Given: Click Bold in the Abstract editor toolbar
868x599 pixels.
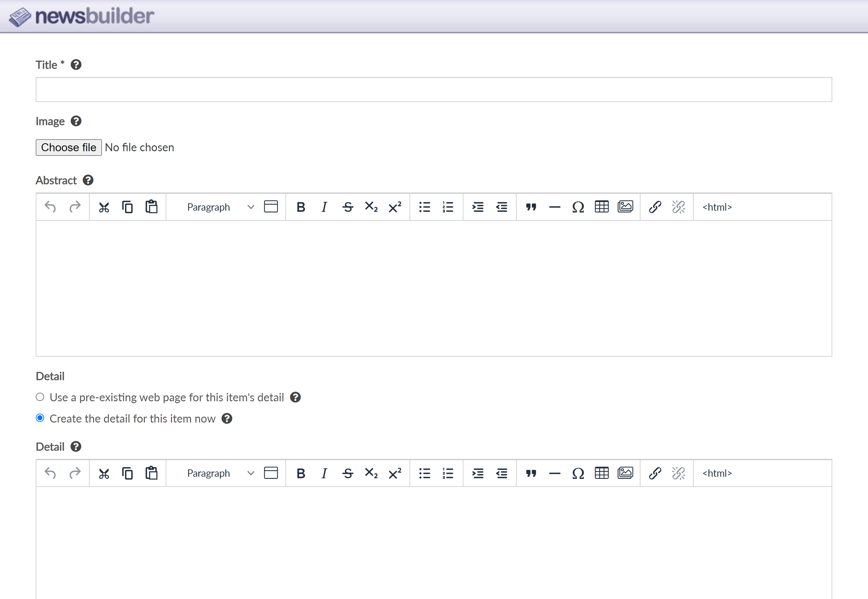Looking at the screenshot, I should pos(301,207).
